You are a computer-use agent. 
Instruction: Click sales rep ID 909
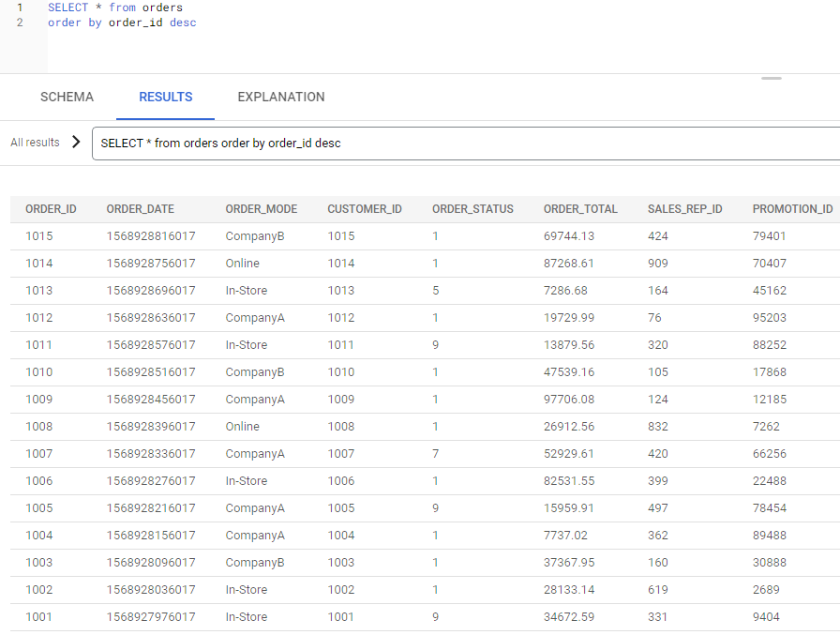pyautogui.click(x=658, y=264)
